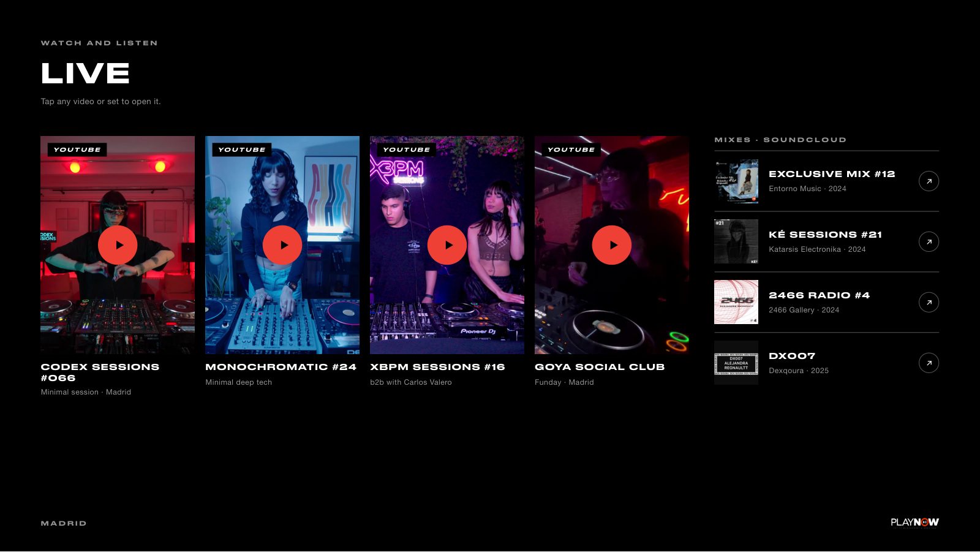Click the 'Mixes · SoundCloud' heading
This screenshot has width=980, height=552.
click(780, 140)
